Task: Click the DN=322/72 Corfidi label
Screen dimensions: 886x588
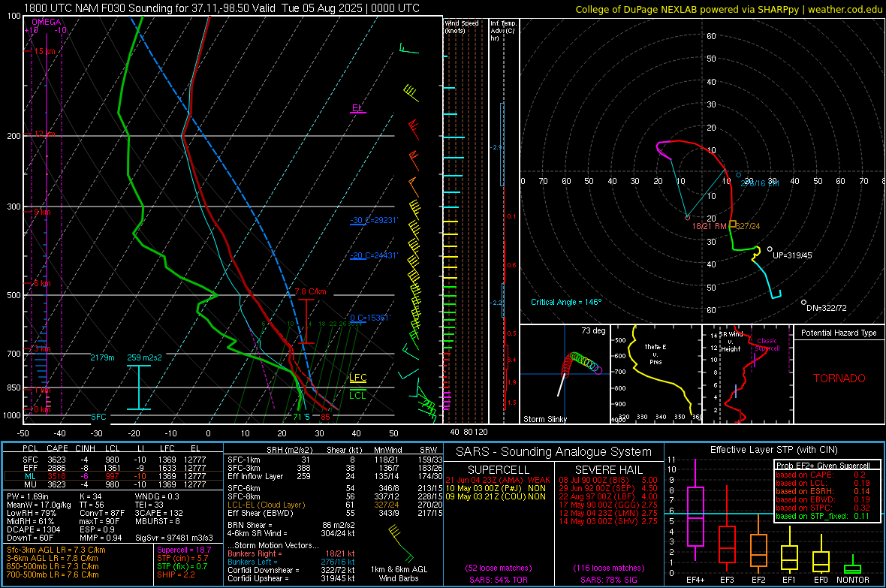Action: [x=826, y=308]
